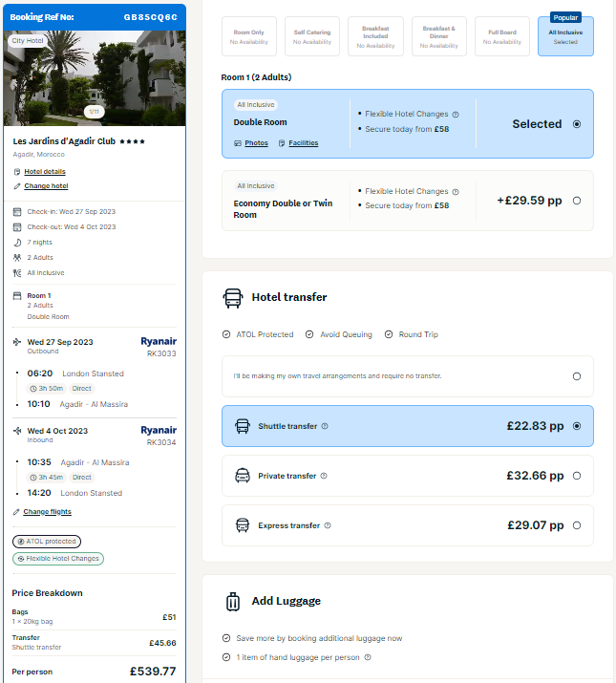Click the check-in calendar icon
The image size is (616, 683).
click(17, 212)
